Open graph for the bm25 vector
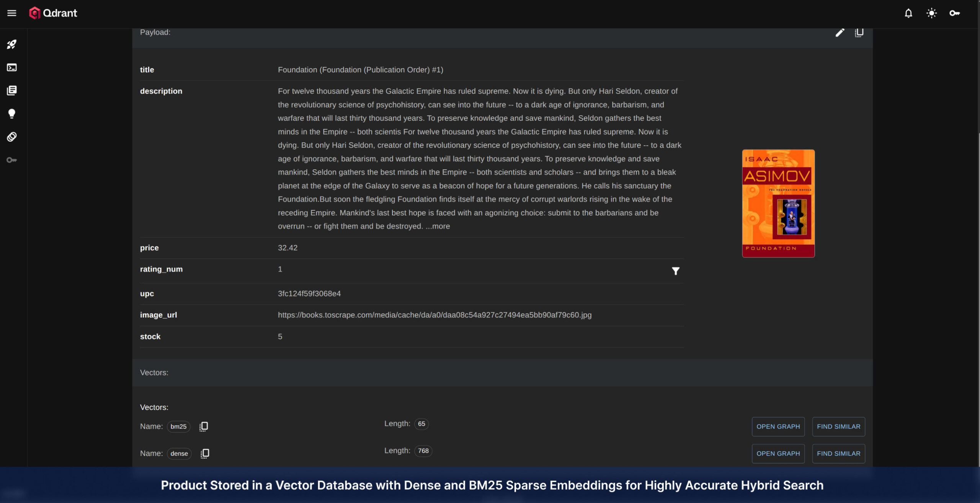980x503 pixels. coord(778,426)
